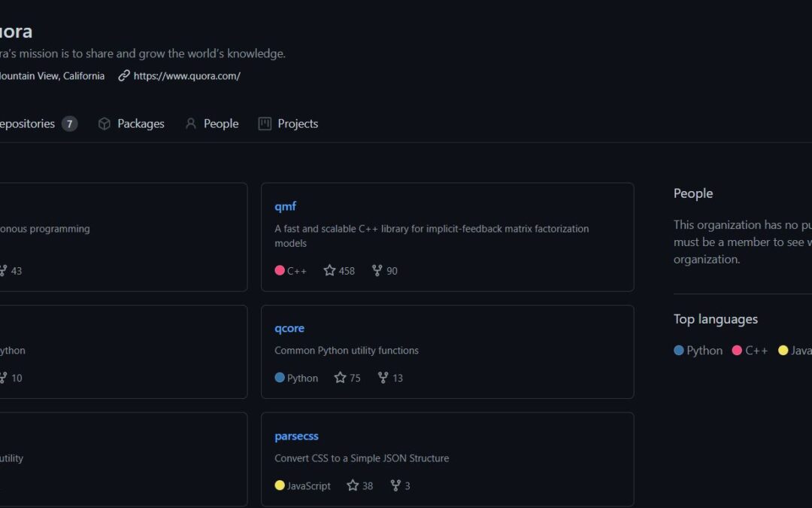Image resolution: width=812 pixels, height=508 pixels.
Task: Visit the https://www.quora.com/ website link
Action: click(x=186, y=75)
